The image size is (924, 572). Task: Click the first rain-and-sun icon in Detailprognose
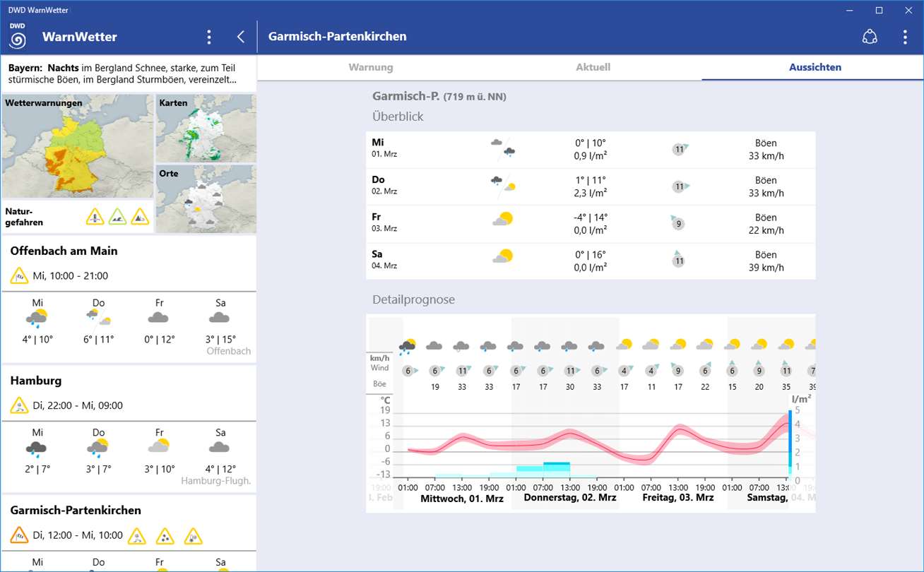(408, 346)
